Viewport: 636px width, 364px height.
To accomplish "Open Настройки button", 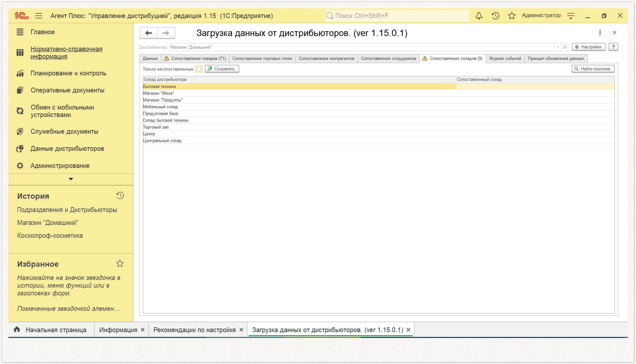I will (x=589, y=47).
